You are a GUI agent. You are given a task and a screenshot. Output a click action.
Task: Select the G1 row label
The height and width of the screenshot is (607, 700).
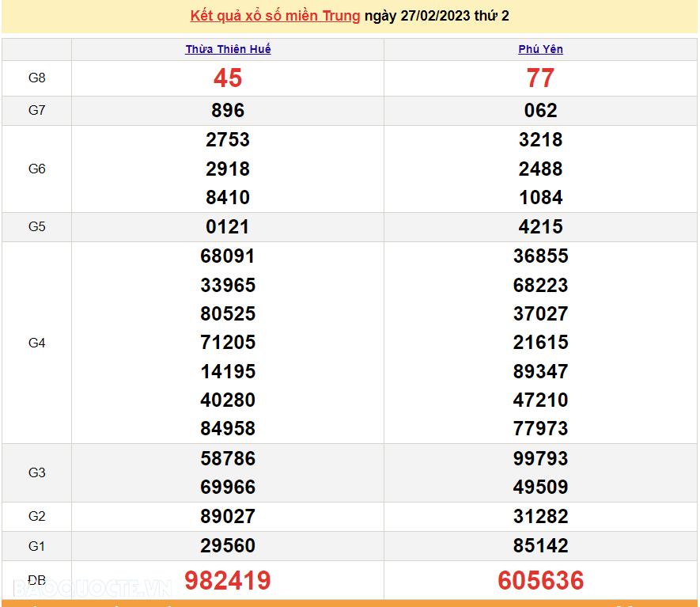coord(36,546)
